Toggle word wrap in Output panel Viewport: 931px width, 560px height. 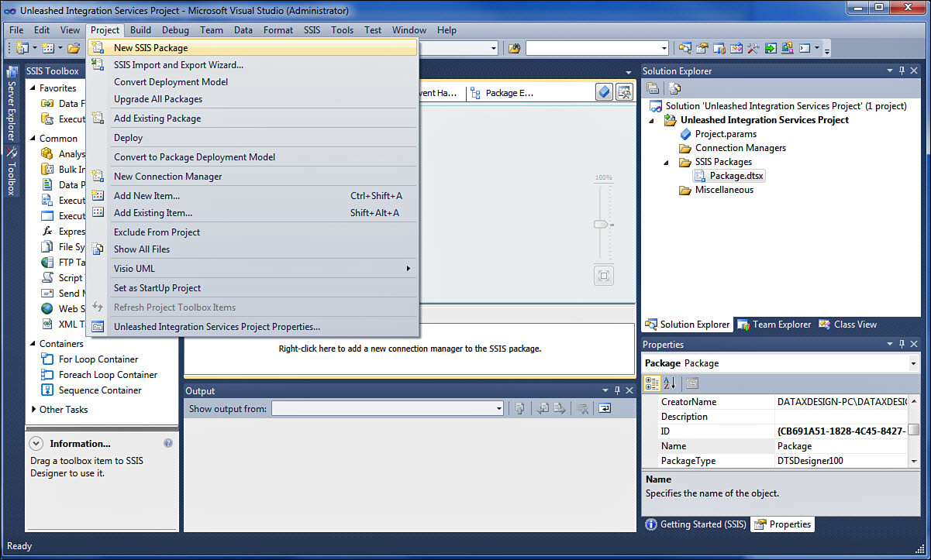[604, 408]
